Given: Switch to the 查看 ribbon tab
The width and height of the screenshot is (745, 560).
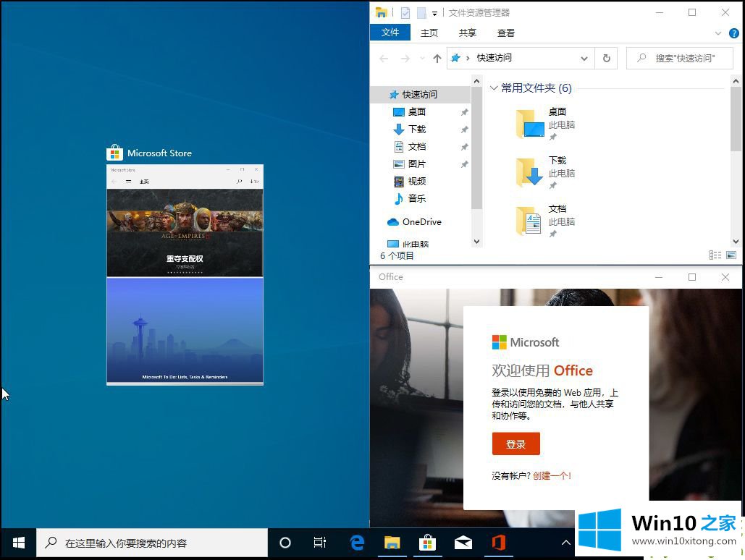Looking at the screenshot, I should click(505, 33).
